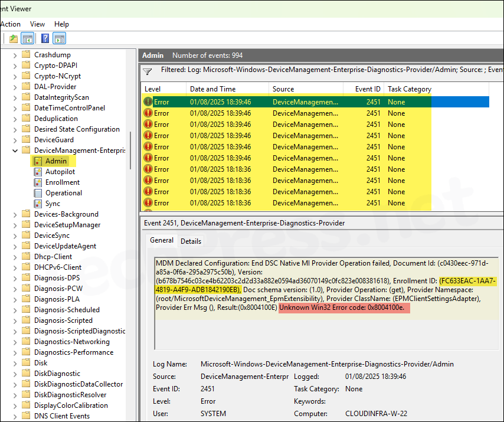Screen dimensions: 504x422
Task: Select the DiskDiagnosticDataCollector tree item
Action: (x=78, y=384)
